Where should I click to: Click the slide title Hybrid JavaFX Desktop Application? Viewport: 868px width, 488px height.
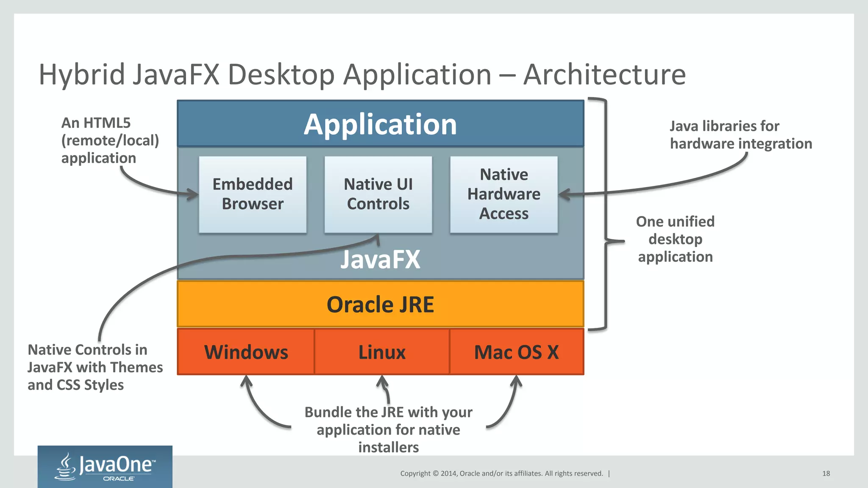pos(362,75)
